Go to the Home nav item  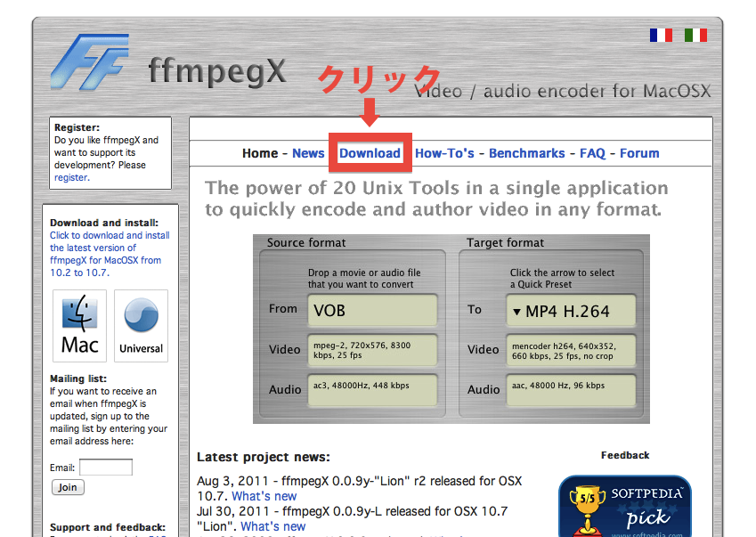tap(260, 153)
